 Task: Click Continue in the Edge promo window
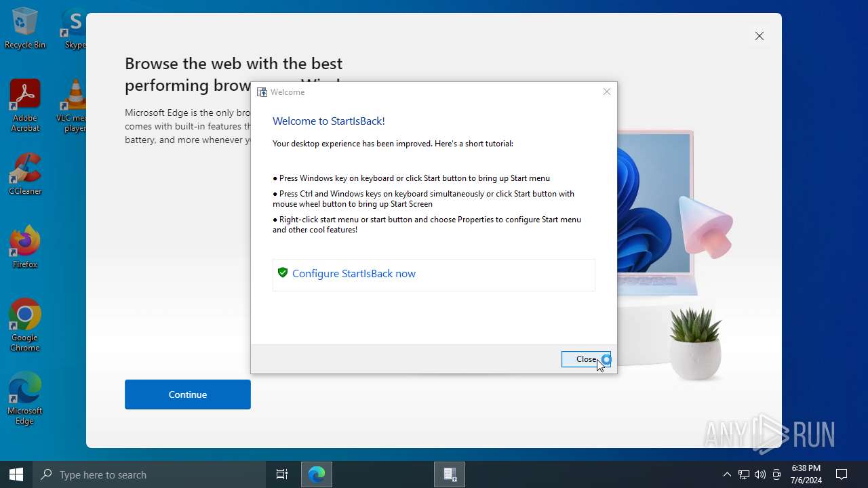click(x=188, y=394)
